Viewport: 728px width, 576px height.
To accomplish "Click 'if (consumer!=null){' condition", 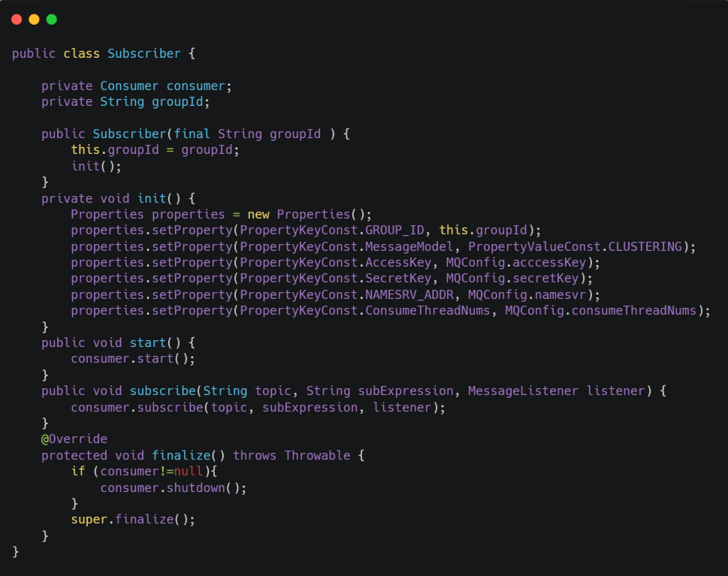I will pos(144,472).
